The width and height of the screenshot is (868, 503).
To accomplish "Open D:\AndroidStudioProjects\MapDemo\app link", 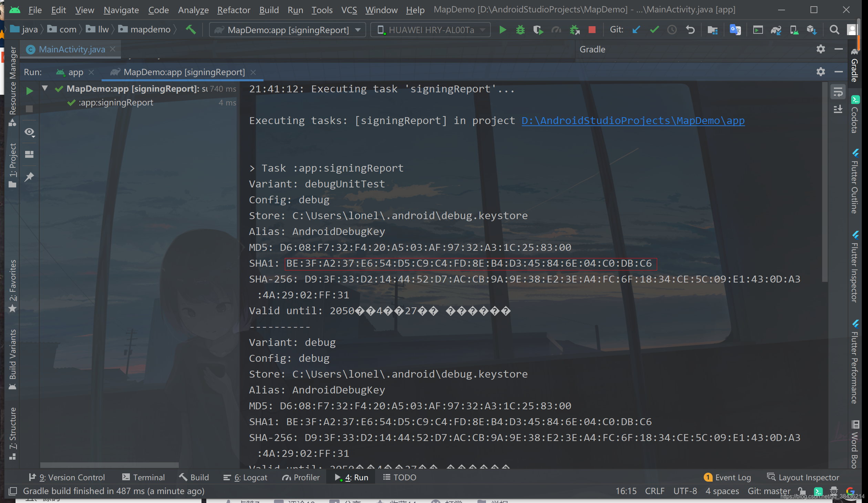I will point(633,121).
